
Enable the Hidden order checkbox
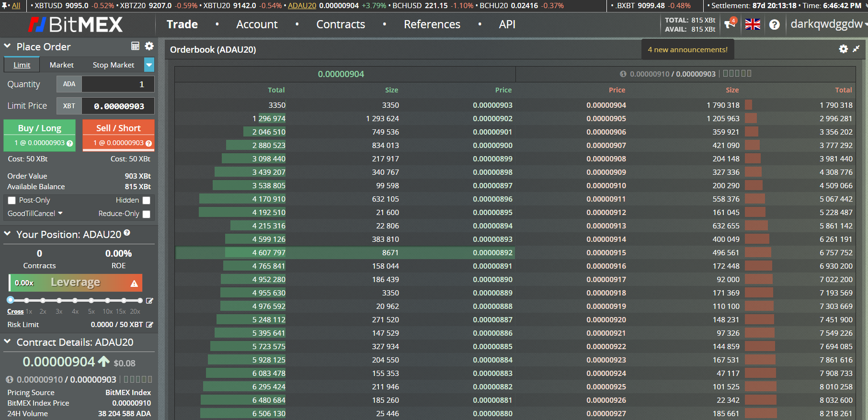(147, 201)
